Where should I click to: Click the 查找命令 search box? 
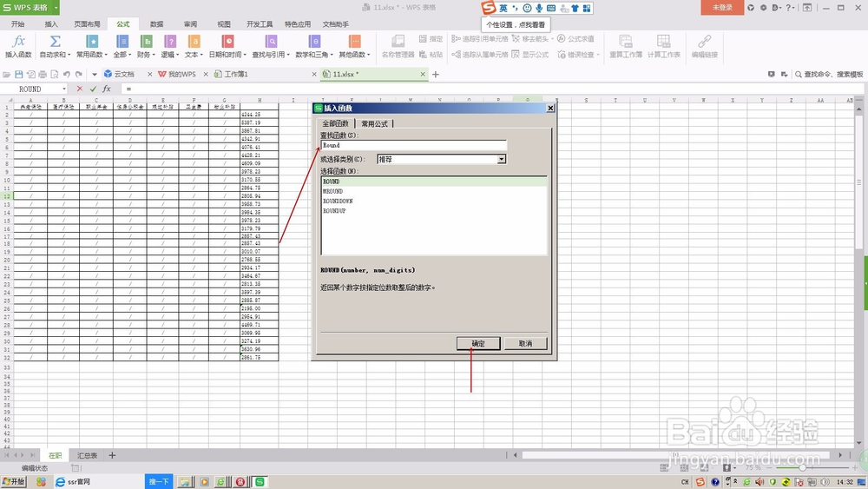pos(829,74)
